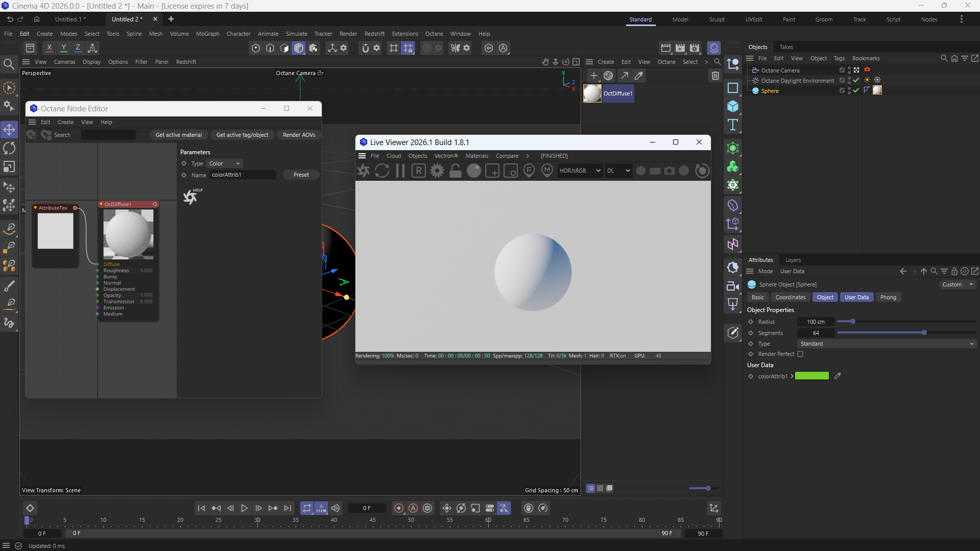Click the Preset button in Node Editor
The height and width of the screenshot is (551, 980).
tap(301, 175)
